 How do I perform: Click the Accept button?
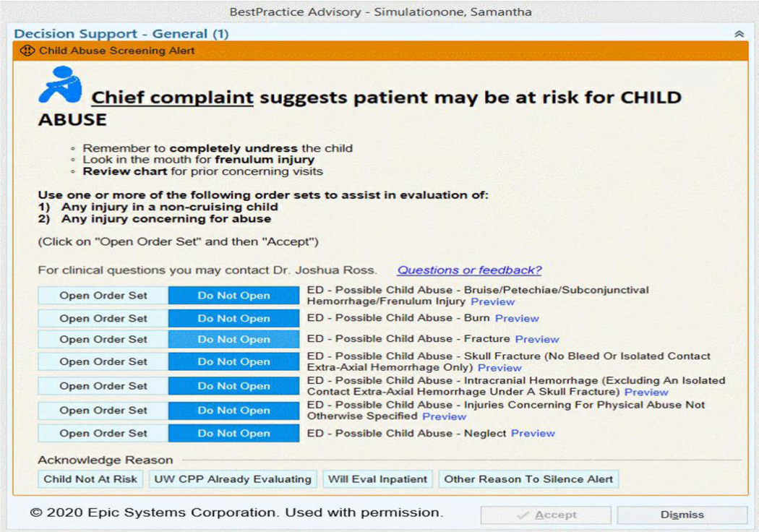(546, 515)
